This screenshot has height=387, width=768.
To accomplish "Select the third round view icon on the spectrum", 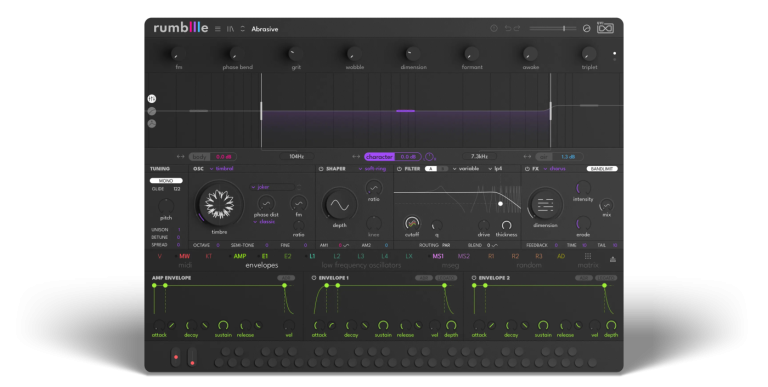I will coord(152,123).
